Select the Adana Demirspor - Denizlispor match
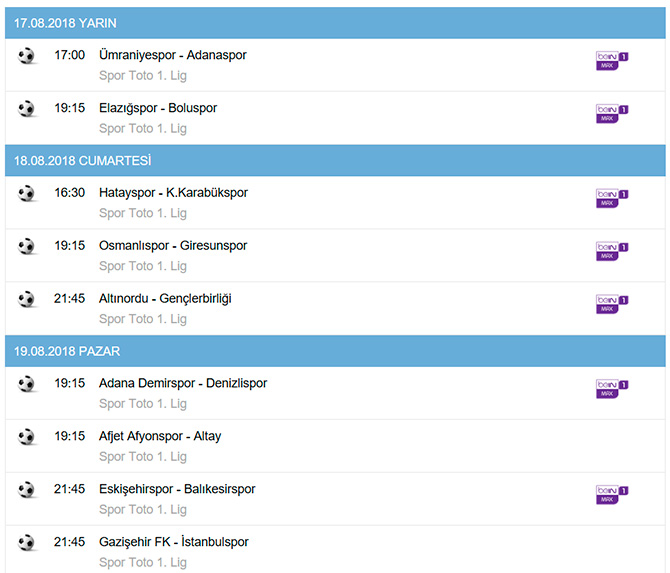Image resolution: width=670 pixels, height=573 pixels. click(x=183, y=383)
